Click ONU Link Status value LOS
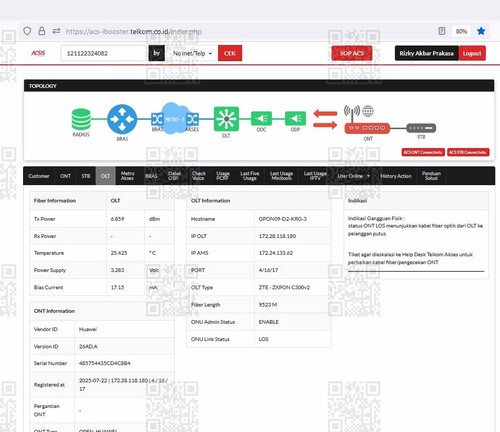Image resolution: width=500 pixels, height=432 pixels. [x=263, y=339]
